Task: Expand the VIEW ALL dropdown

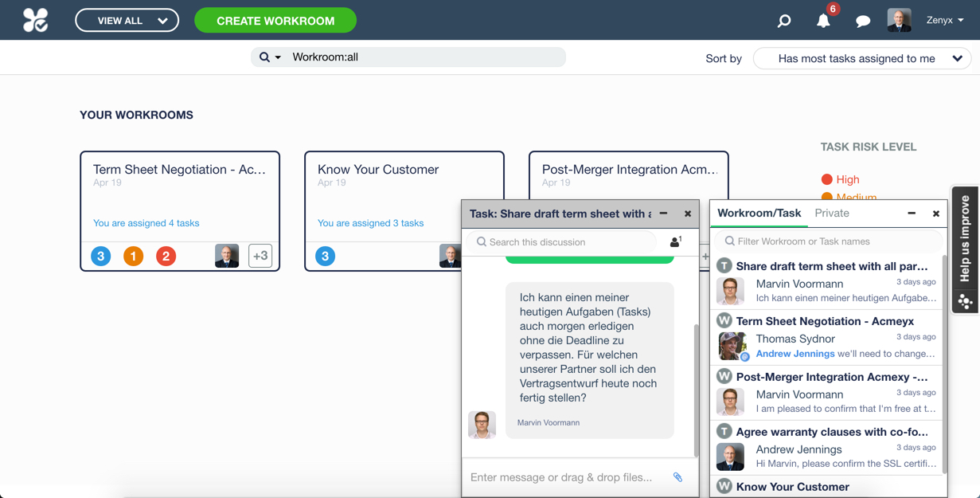Action: click(127, 21)
